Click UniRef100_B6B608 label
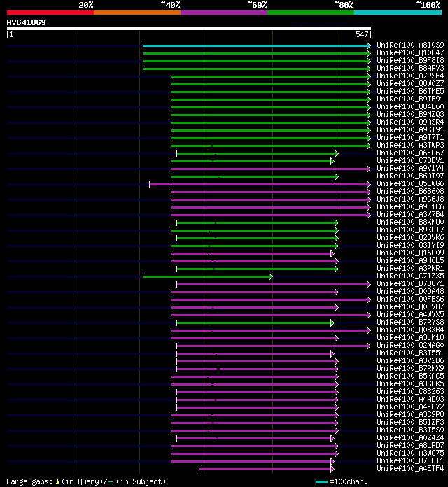The image size is (448, 487). pyautogui.click(x=410, y=192)
